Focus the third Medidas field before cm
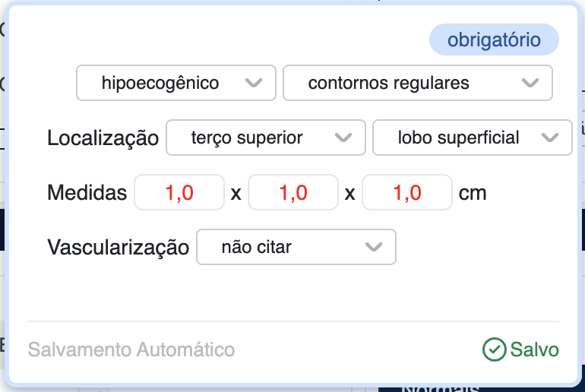 click(x=407, y=193)
